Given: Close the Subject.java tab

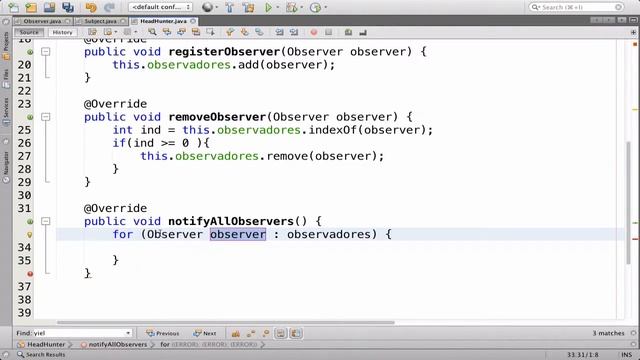Looking at the screenshot, I should (123, 21).
